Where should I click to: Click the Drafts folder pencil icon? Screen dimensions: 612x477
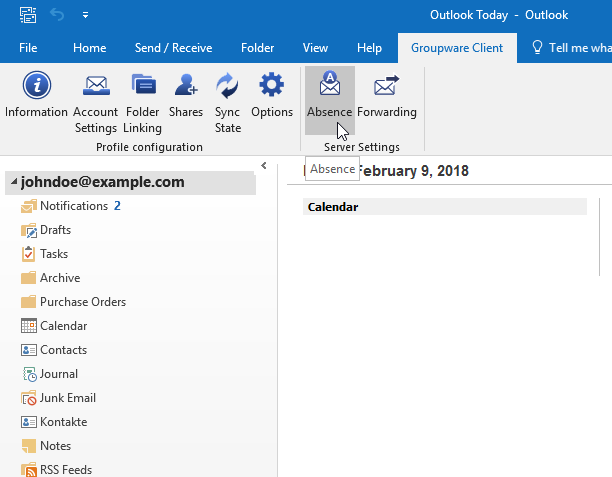tap(28, 230)
